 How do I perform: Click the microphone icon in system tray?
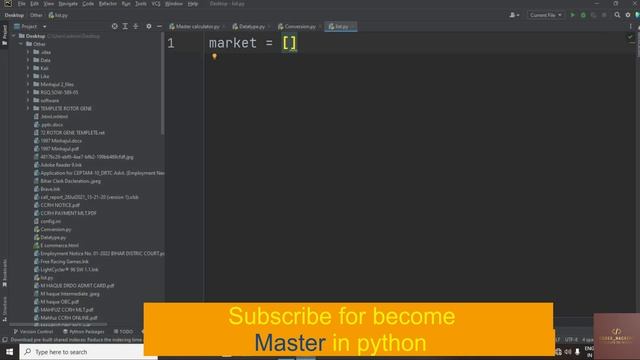577,352
